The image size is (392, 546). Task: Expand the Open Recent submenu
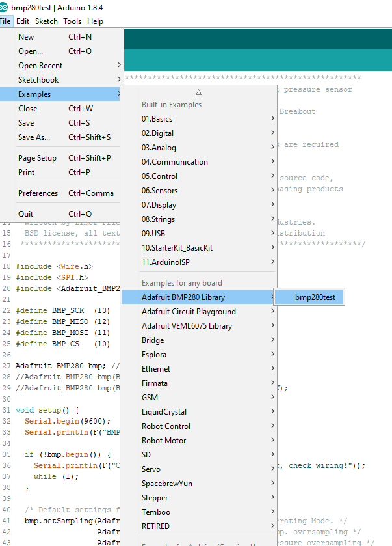pyautogui.click(x=61, y=66)
